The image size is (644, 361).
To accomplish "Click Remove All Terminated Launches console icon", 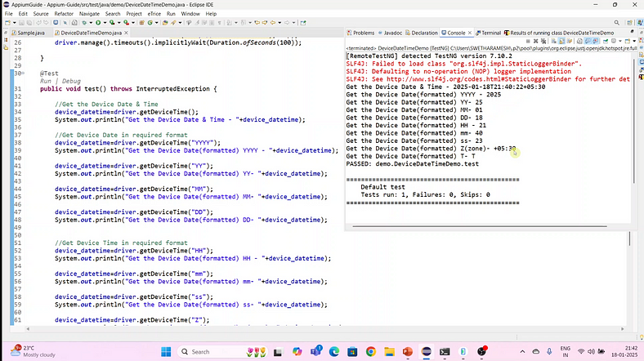I will 543,41.
